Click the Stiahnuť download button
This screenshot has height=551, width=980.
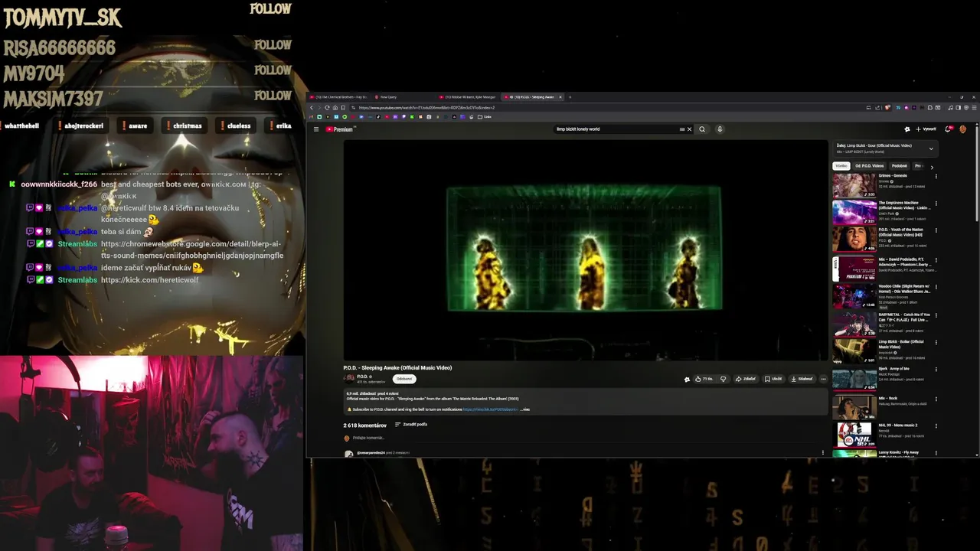pos(802,379)
